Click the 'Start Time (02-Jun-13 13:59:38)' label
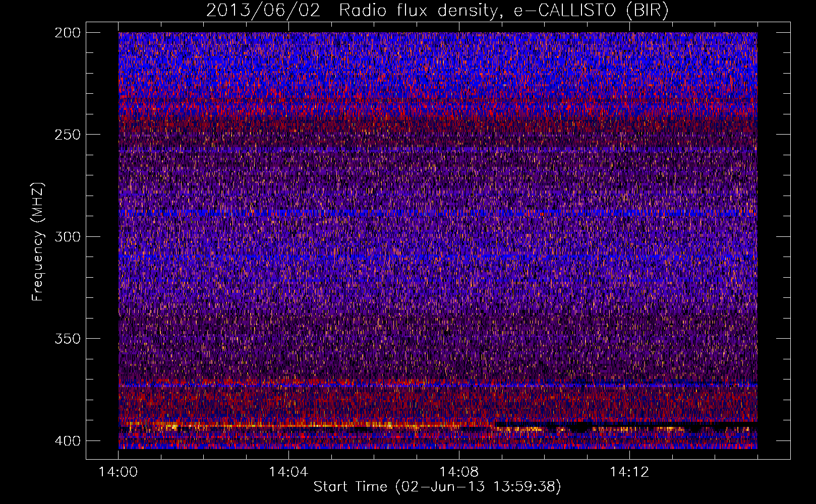816x504 pixels. pos(437,487)
